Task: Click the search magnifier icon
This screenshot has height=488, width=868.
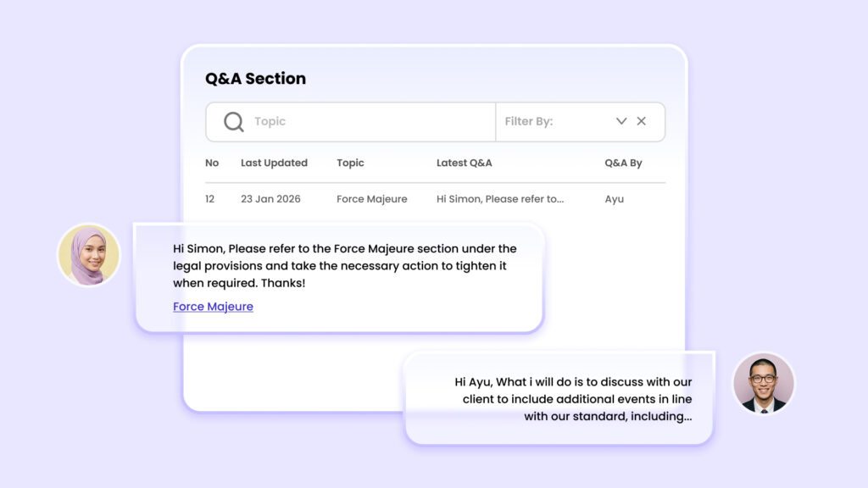Action: pos(233,122)
